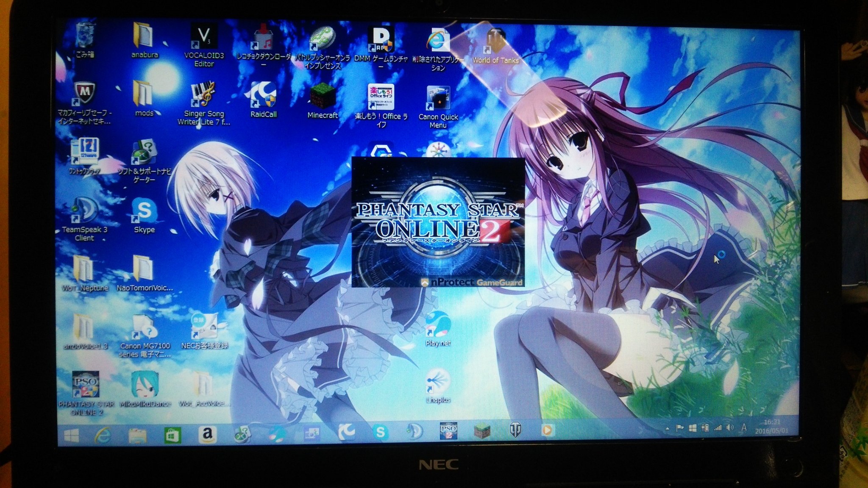This screenshot has height=488, width=868.
Task: Open 削除されたアプリケーション desktop icon
Action: point(438,50)
